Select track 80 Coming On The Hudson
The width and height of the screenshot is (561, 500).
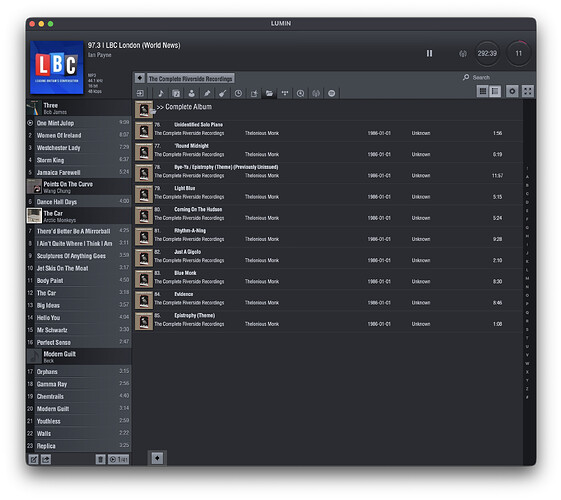[328, 214]
